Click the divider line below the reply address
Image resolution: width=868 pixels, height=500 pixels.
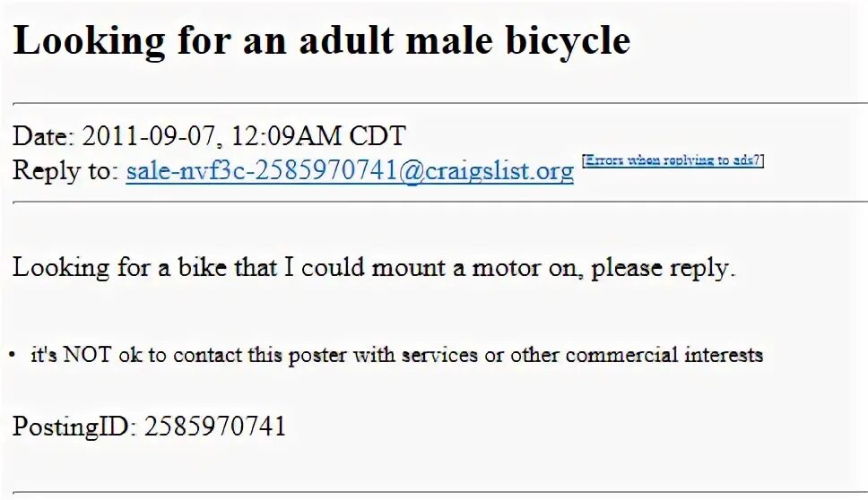434,203
